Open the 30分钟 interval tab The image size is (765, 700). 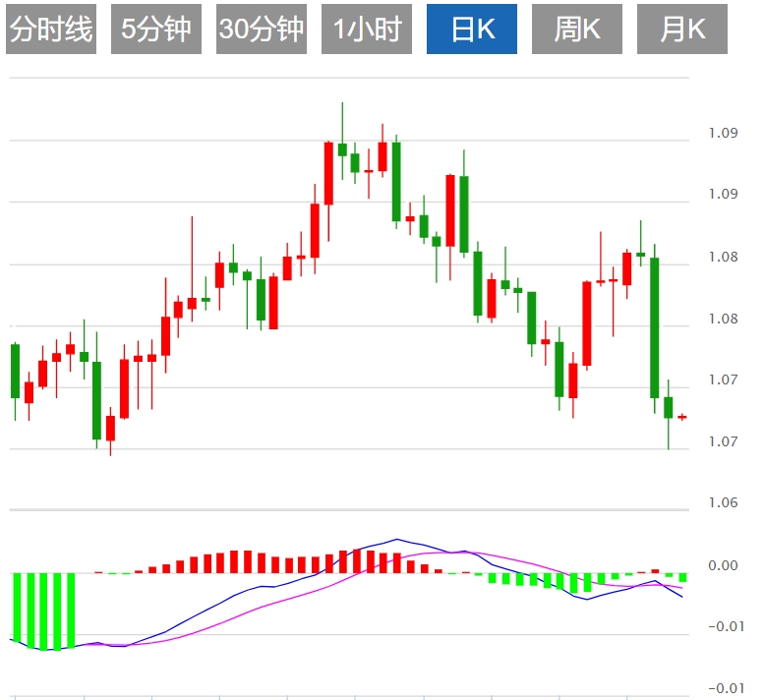262,30
